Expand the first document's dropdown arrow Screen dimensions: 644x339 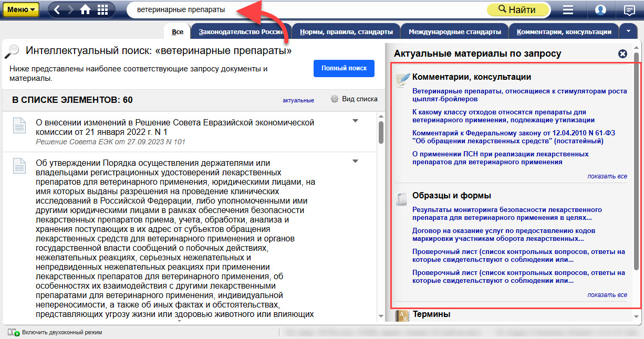coord(355,121)
